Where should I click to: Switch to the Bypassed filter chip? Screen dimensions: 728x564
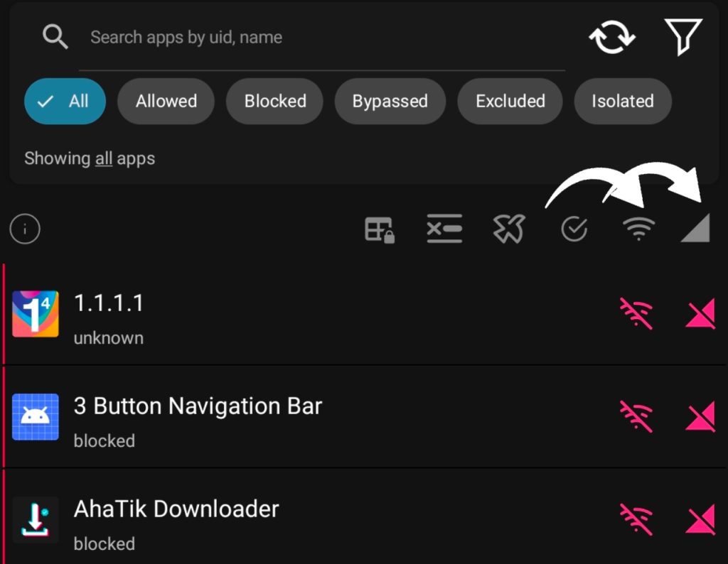click(390, 101)
